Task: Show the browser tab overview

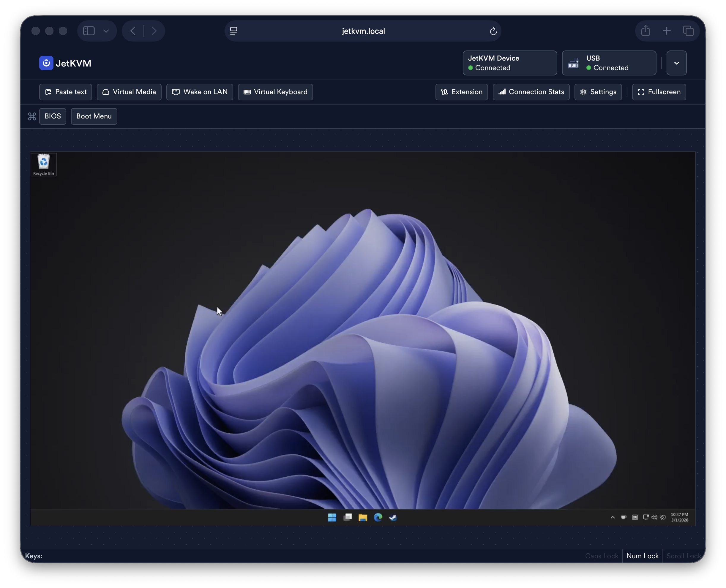Action: [x=688, y=31]
